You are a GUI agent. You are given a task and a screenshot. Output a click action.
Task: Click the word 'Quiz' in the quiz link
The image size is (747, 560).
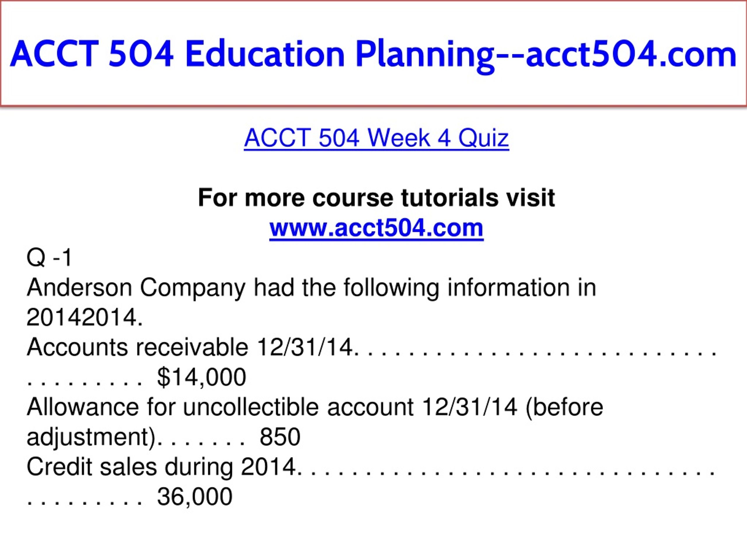coord(484,138)
